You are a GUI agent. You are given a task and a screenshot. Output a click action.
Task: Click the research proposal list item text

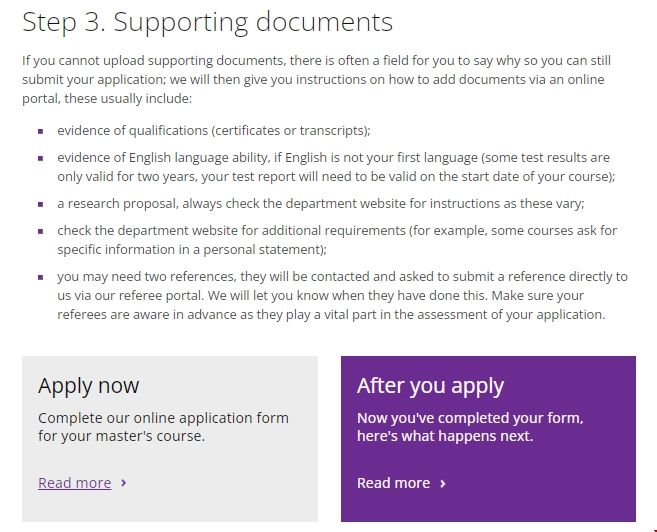point(320,203)
